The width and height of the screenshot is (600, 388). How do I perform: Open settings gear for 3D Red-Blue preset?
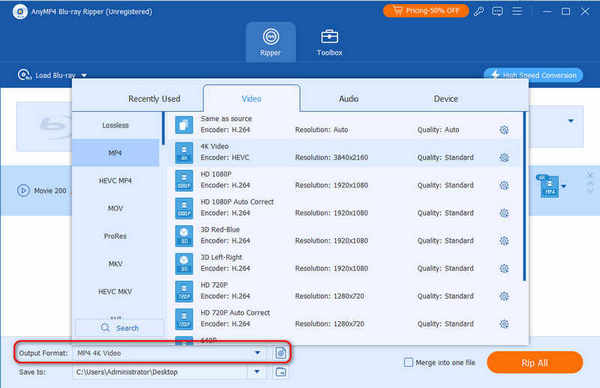pos(504,241)
